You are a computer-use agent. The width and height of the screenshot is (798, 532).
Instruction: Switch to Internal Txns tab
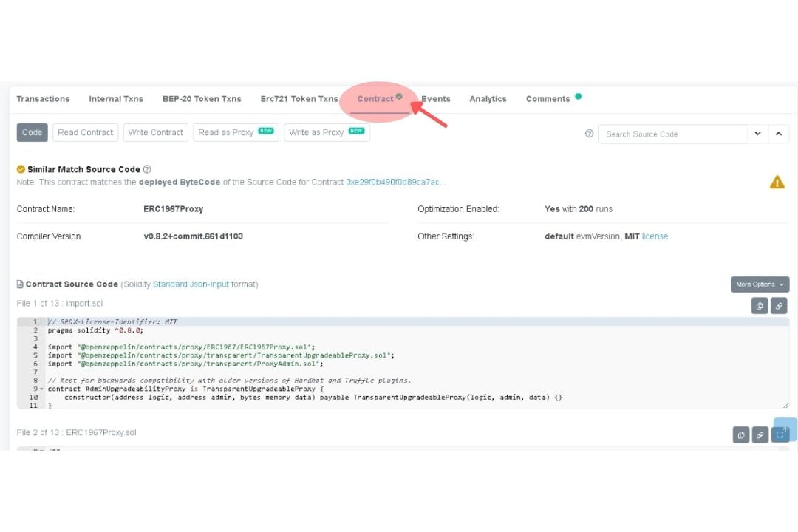(116, 99)
